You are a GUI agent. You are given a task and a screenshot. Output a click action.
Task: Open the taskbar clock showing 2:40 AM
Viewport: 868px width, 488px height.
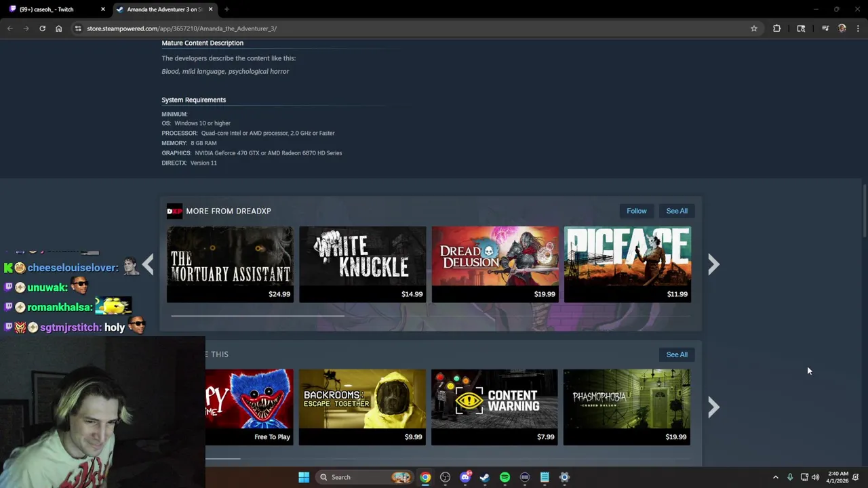pyautogui.click(x=837, y=477)
